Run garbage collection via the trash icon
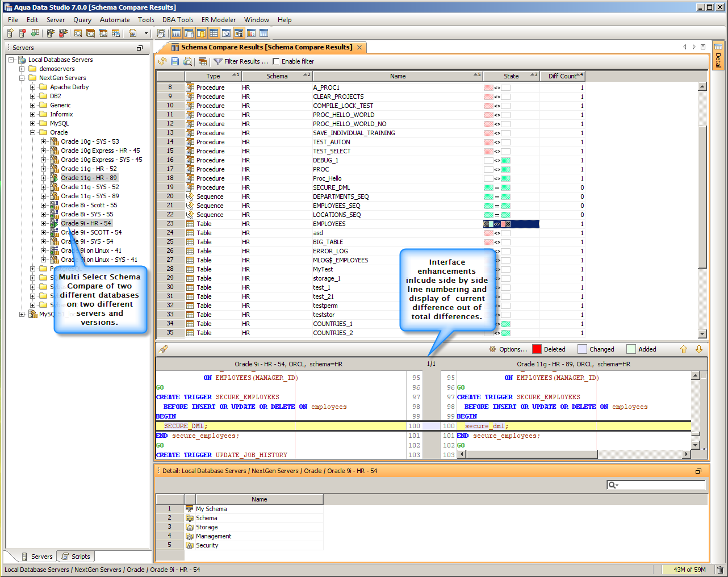 pos(720,570)
